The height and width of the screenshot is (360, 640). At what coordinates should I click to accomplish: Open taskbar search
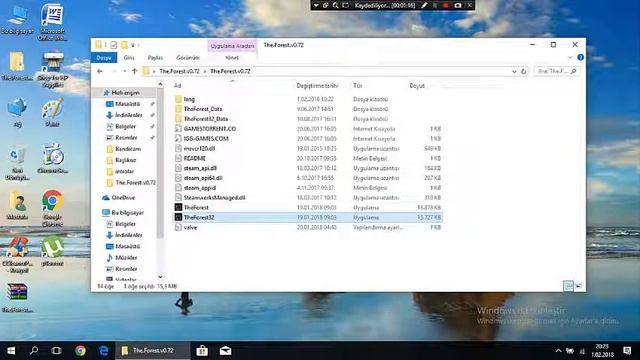tap(34, 351)
